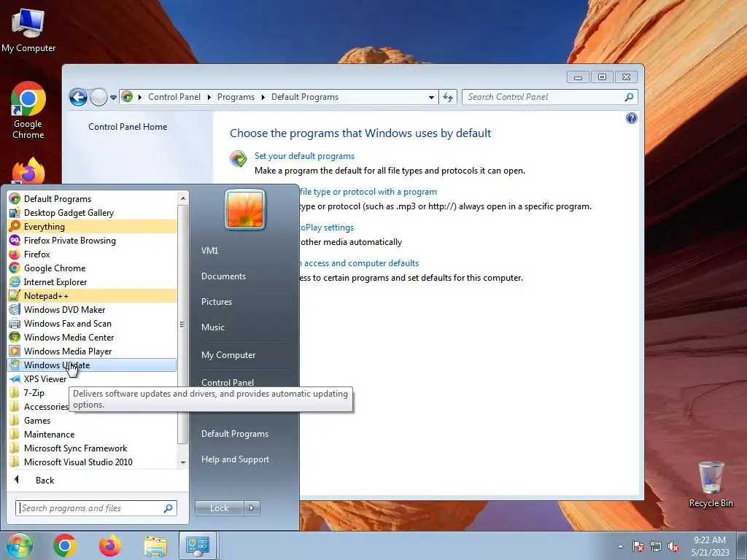
Task: Open XPS Viewer icon
Action: click(15, 378)
